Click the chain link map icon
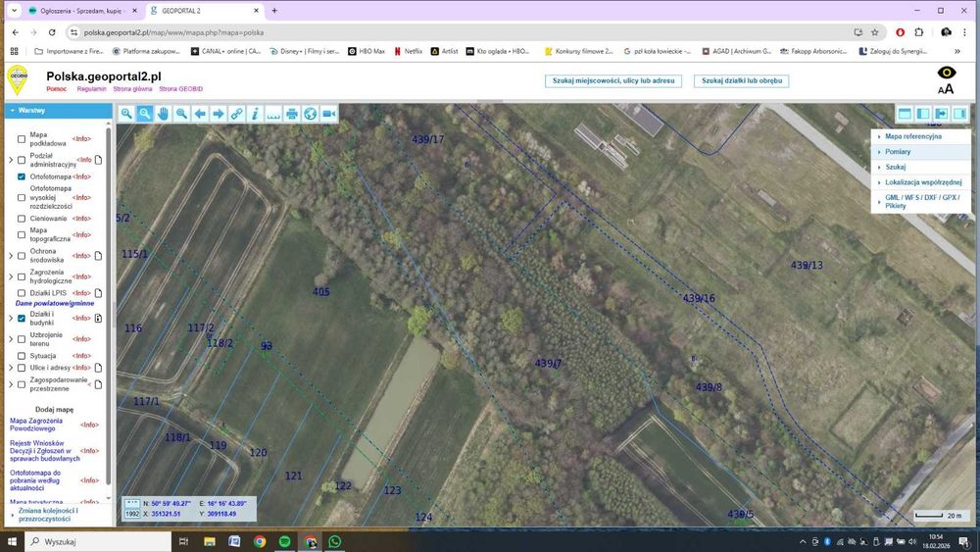The width and height of the screenshot is (980, 552). coord(236,114)
